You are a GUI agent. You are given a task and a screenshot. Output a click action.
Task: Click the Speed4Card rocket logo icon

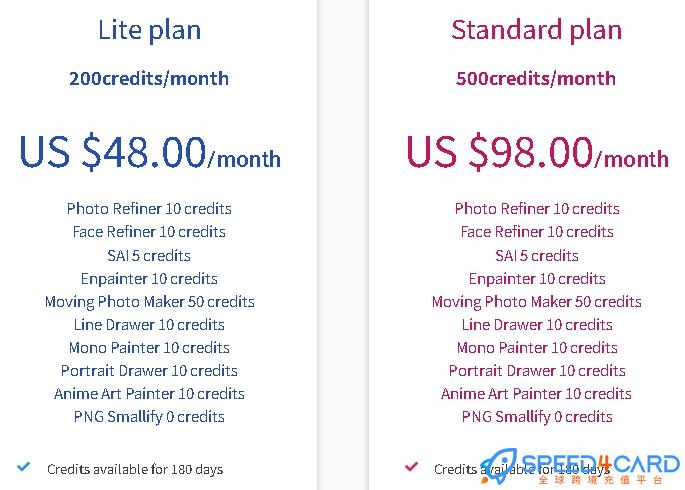(x=499, y=466)
